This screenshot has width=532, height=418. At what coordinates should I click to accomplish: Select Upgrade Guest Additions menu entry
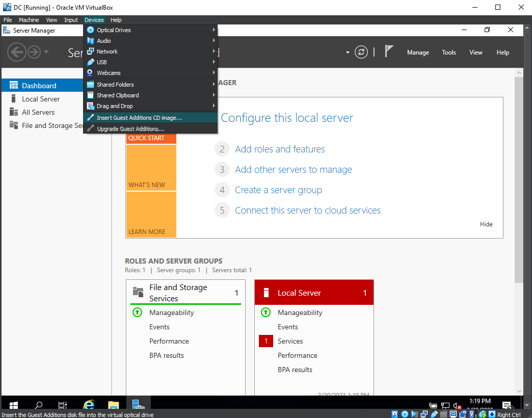coord(150,129)
